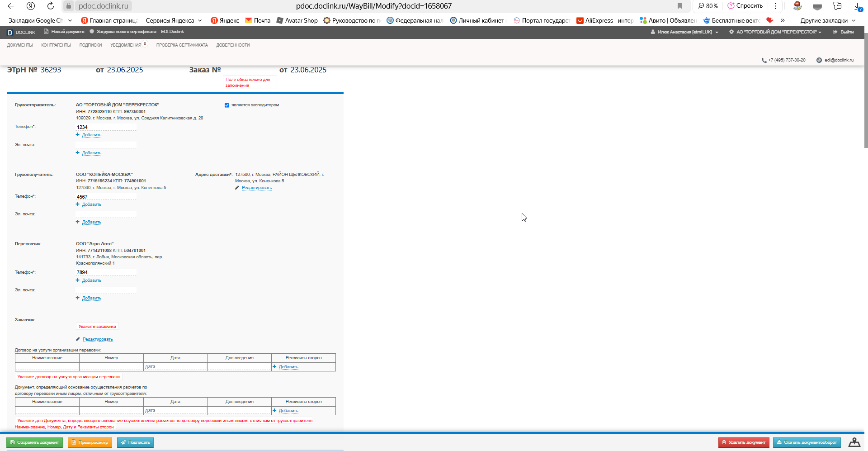This screenshot has width=868, height=451.
Task: Expand the Сервисы Яндекса bookmarks folder
Action: click(x=174, y=20)
